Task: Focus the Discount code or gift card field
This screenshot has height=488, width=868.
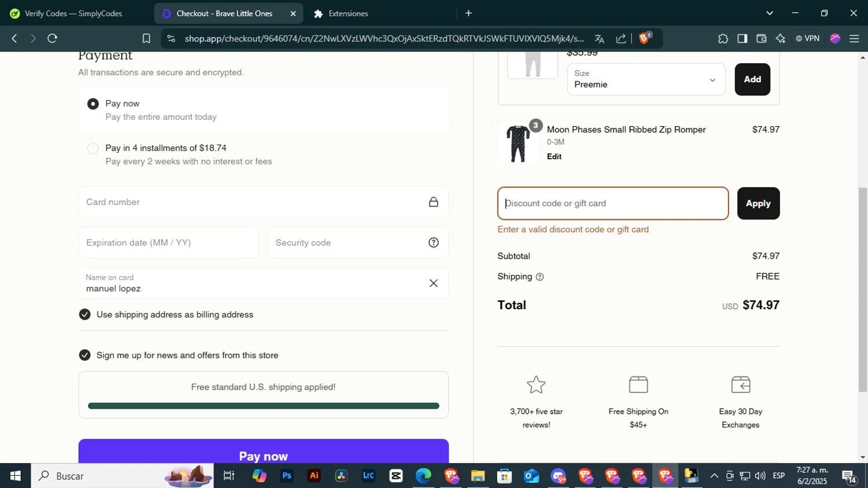Action: point(613,203)
